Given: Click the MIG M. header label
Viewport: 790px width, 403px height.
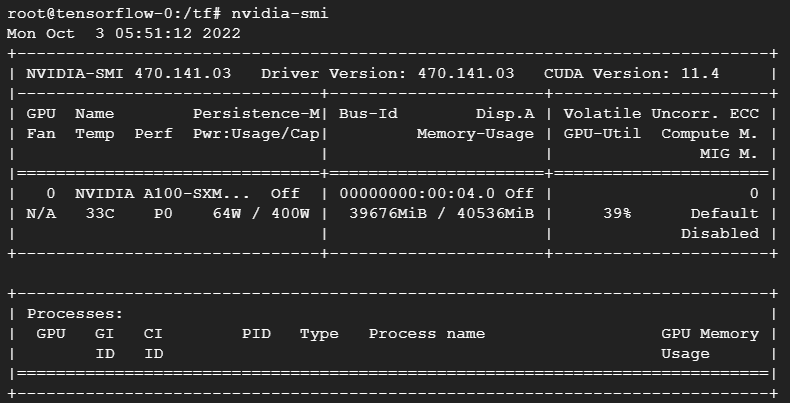Looking at the screenshot, I should [x=729, y=154].
